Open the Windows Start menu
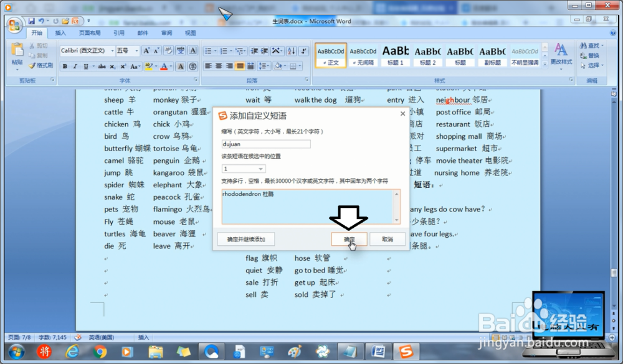This screenshot has height=364, width=623. tap(16, 352)
